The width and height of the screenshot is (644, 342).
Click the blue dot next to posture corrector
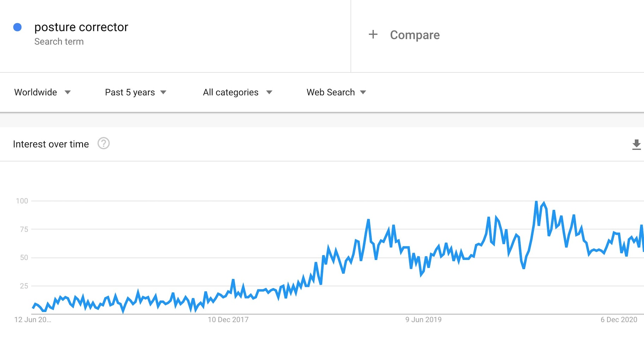pos(17,27)
